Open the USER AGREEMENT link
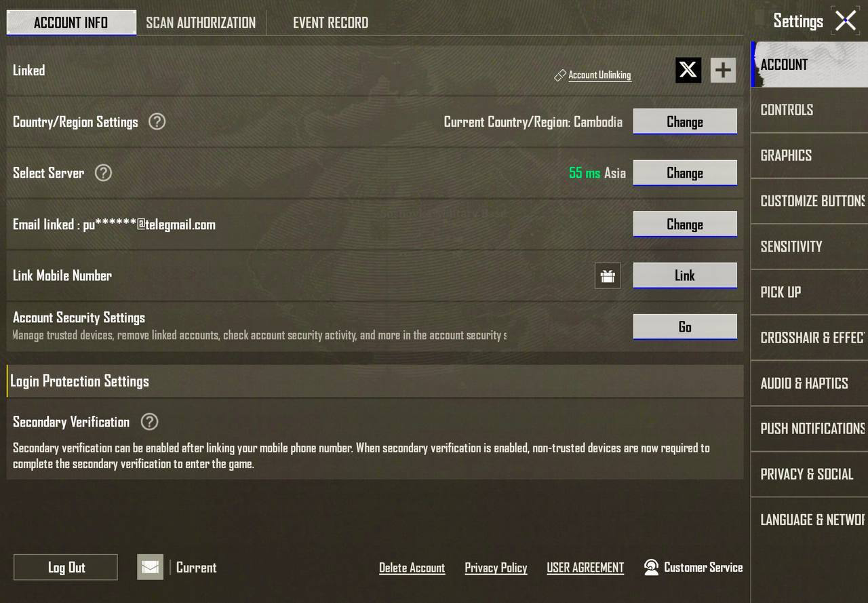This screenshot has height=603, width=868. (585, 568)
